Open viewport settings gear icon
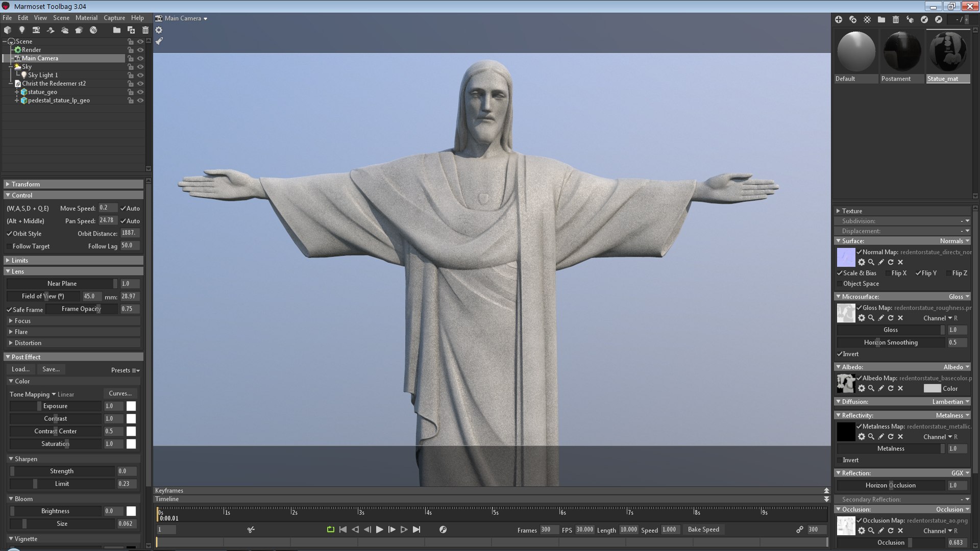This screenshot has width=980, height=551. 159,30
